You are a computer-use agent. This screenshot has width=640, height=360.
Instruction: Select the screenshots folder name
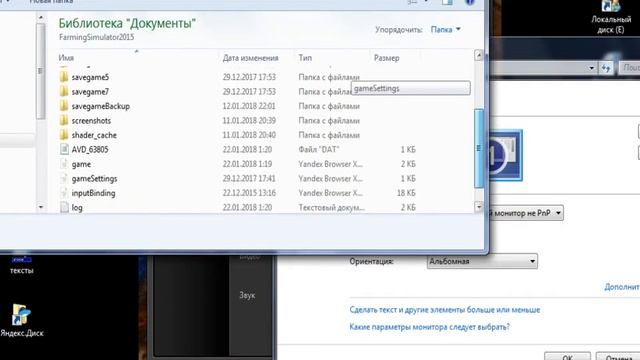pos(91,121)
